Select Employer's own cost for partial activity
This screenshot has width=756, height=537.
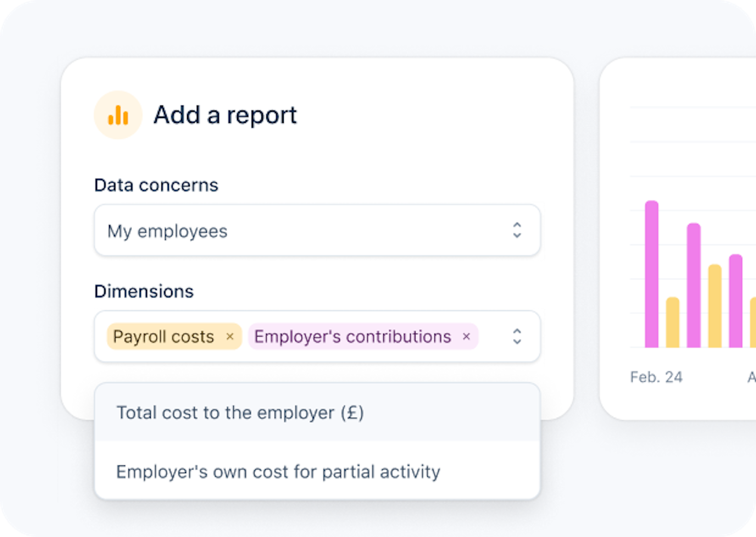coord(278,471)
